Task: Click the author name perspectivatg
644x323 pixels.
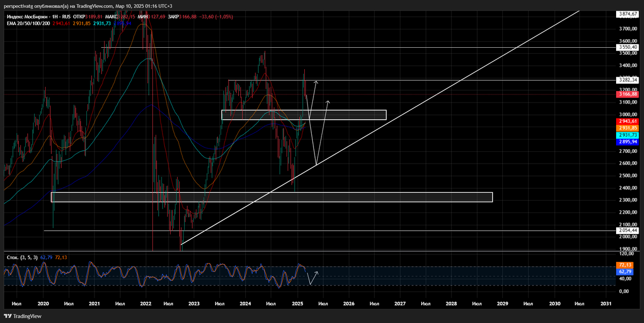Action: 19,6
